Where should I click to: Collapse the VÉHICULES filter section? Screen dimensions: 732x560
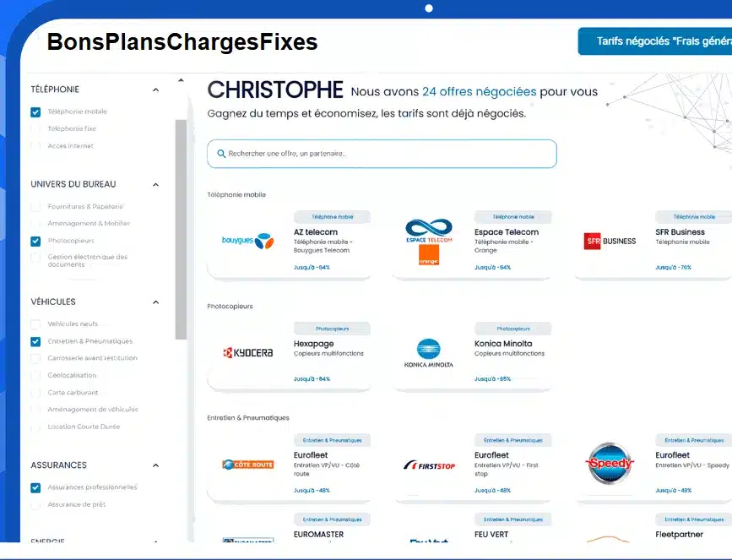click(155, 302)
